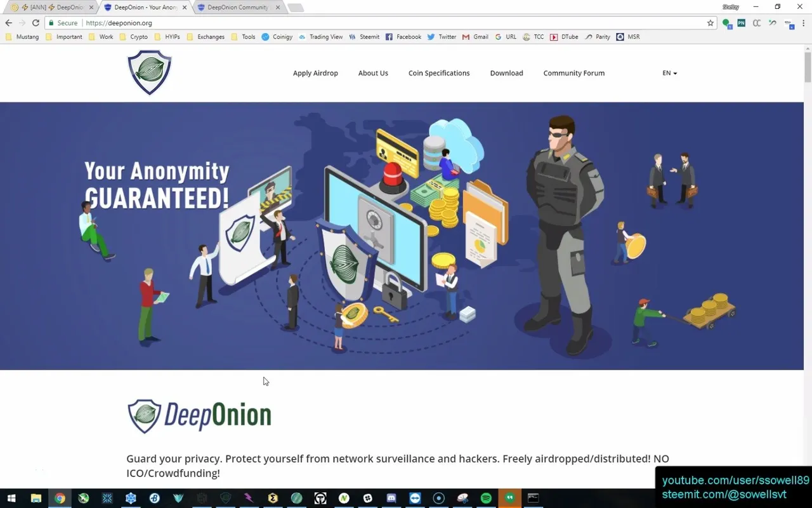This screenshot has width=812, height=508.
Task: Open the Chrome three-dot menu
Action: [x=804, y=23]
